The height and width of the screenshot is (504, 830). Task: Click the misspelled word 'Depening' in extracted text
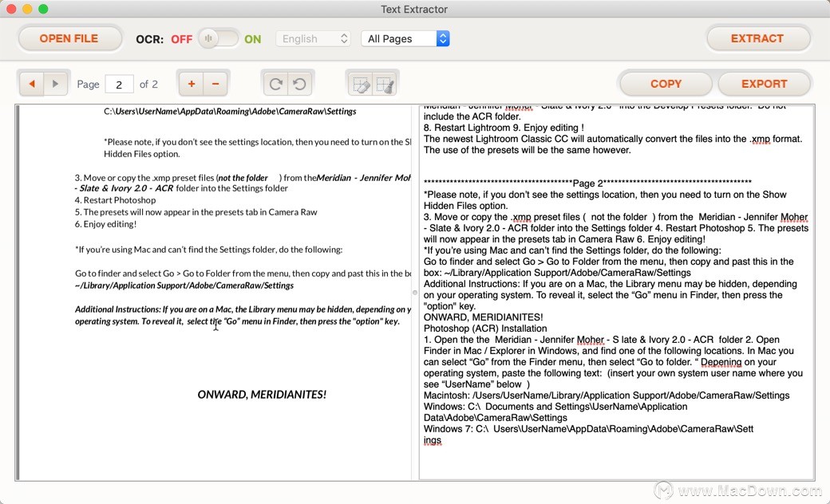pos(721,362)
